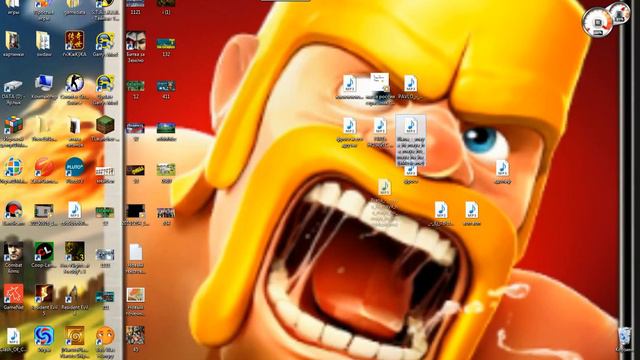This screenshot has height=360, width=640.
Task: Select the image thumbnail labeled 12
Action: pos(136,86)
